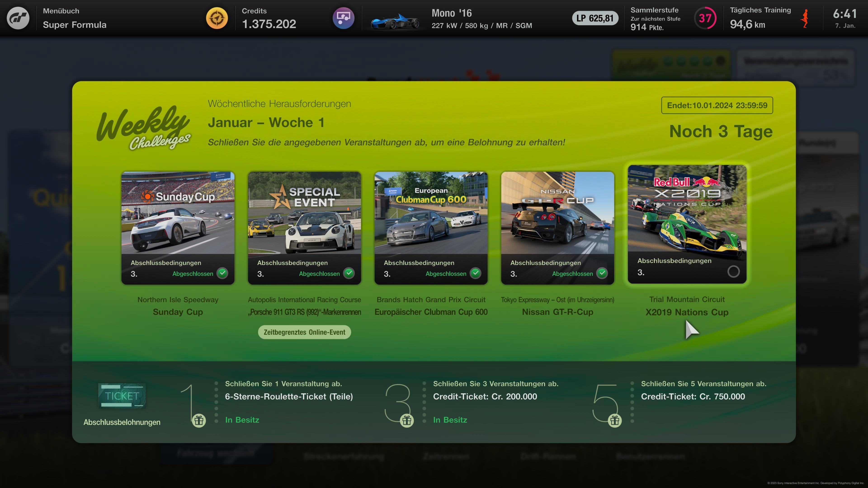The image size is (868, 488).
Task: Open the Nissan GT-R Cup card
Action: coord(557,228)
